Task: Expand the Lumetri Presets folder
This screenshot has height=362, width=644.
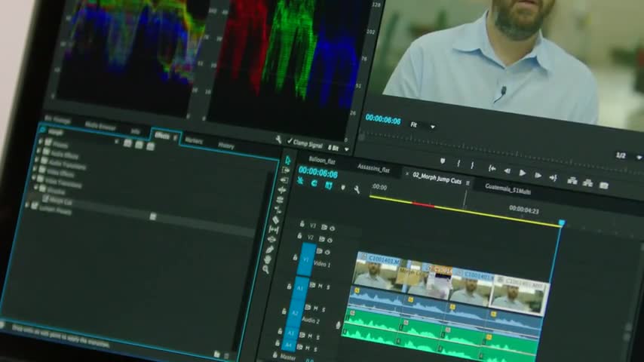Action: (28, 204)
